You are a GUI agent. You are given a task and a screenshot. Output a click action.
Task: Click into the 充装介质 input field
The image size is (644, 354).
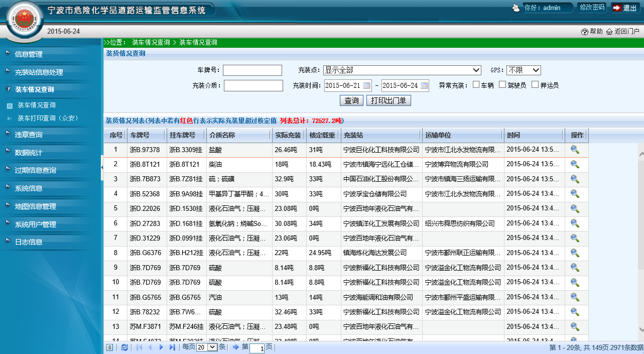253,85
